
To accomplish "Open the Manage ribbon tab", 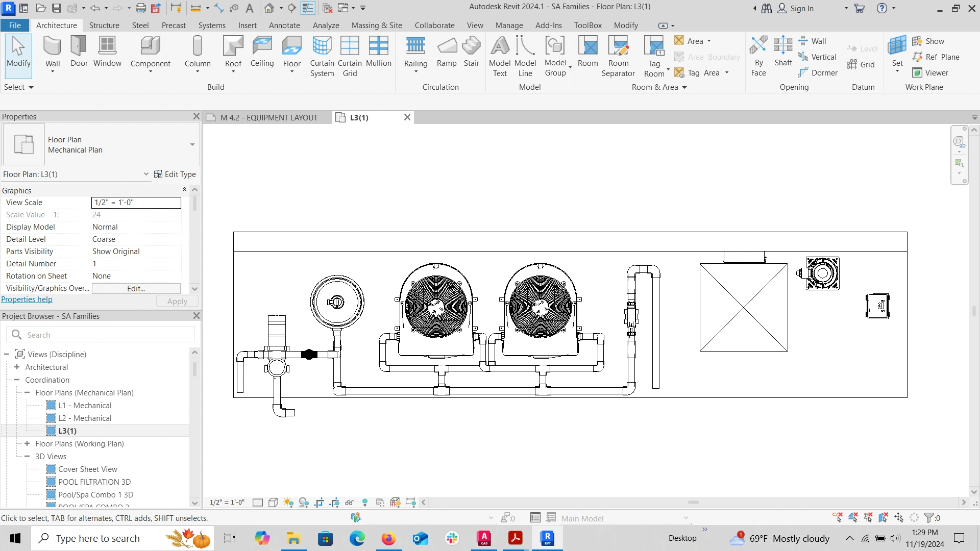I will (x=509, y=26).
